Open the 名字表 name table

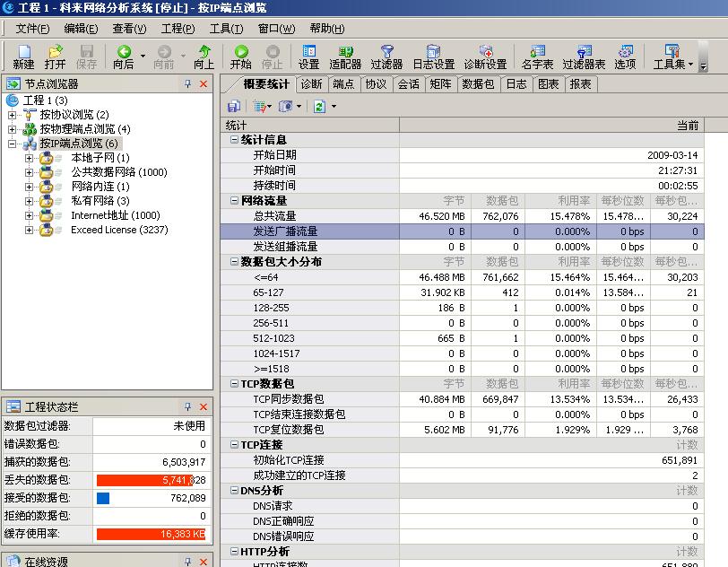coord(537,57)
